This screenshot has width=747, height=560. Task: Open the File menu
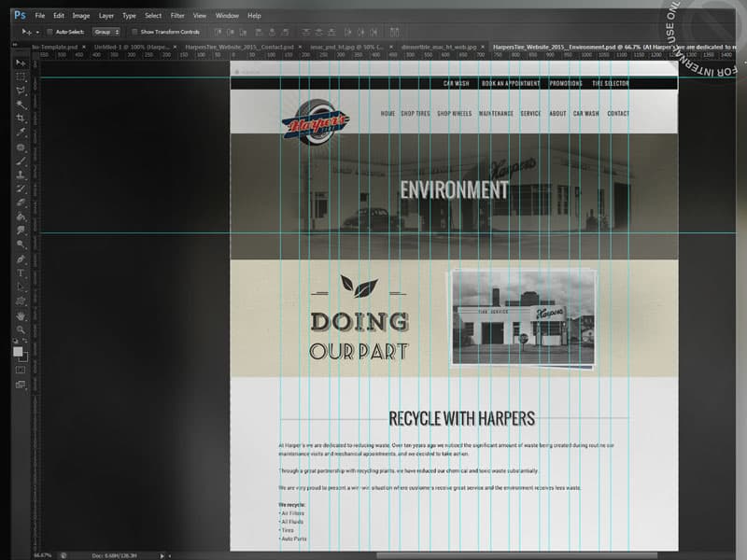tap(40, 15)
